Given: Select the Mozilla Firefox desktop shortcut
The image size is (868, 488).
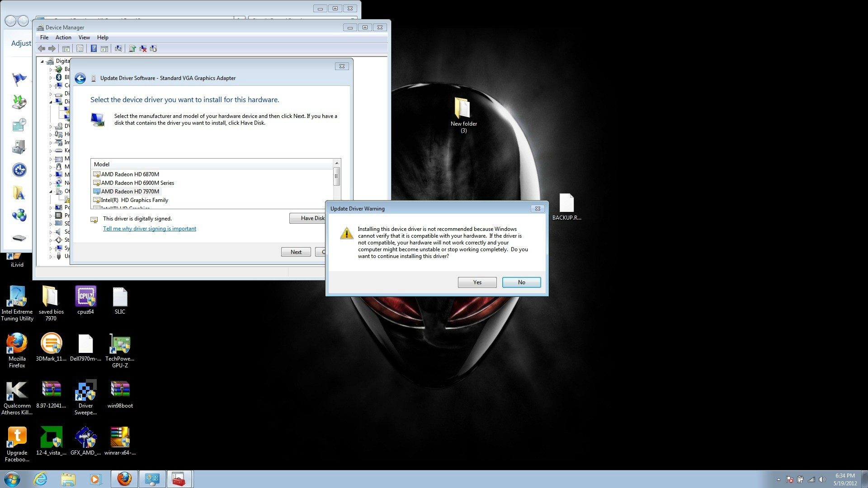Looking at the screenshot, I should click(17, 351).
